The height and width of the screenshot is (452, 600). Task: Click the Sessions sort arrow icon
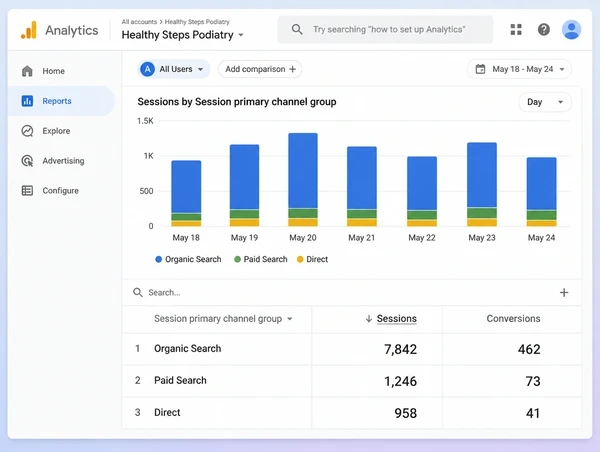click(x=369, y=319)
